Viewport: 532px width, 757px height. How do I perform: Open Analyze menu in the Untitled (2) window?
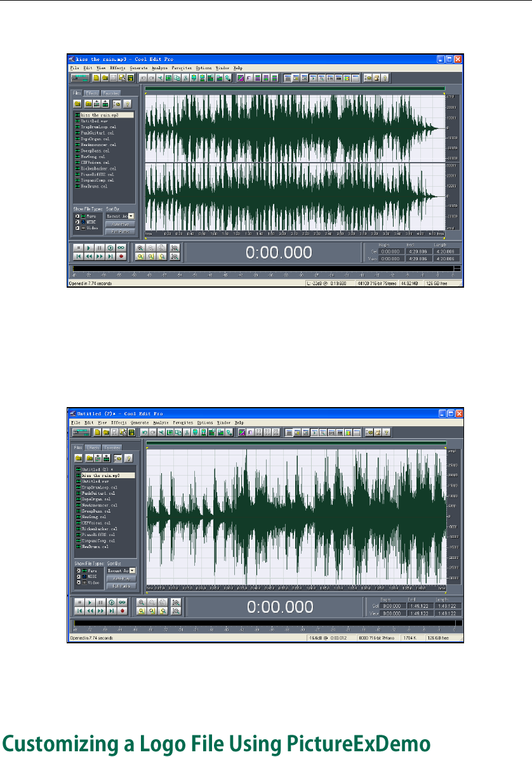click(161, 422)
